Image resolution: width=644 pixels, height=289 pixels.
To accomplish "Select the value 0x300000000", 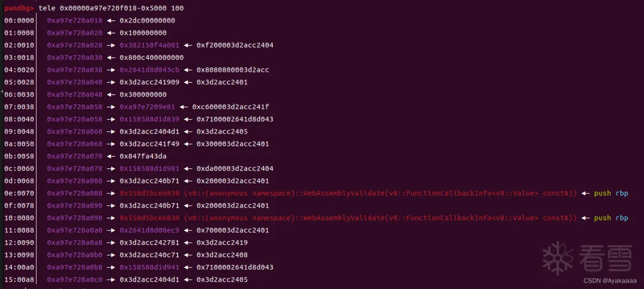I will [143, 94].
